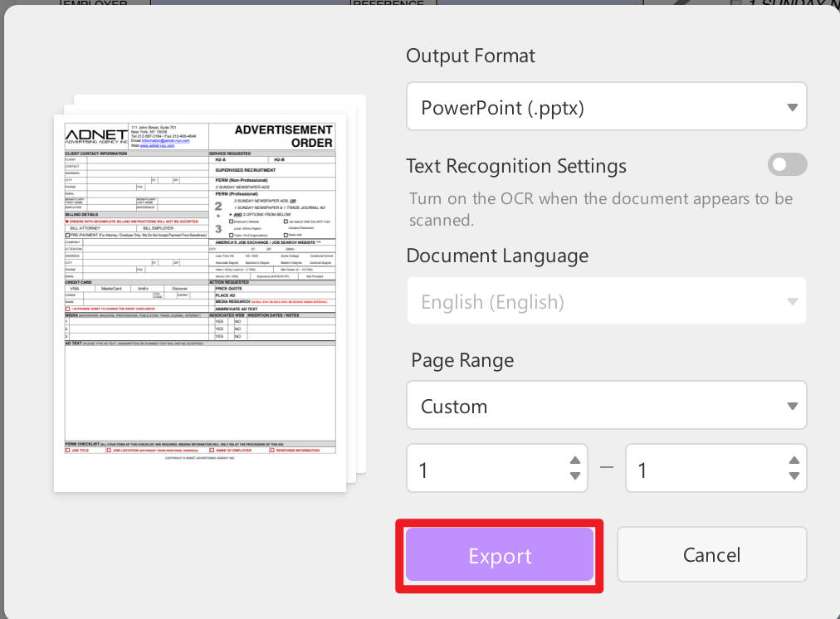840x619 pixels.
Task: Click the decrement arrow for the ending page
Action: pos(794,477)
